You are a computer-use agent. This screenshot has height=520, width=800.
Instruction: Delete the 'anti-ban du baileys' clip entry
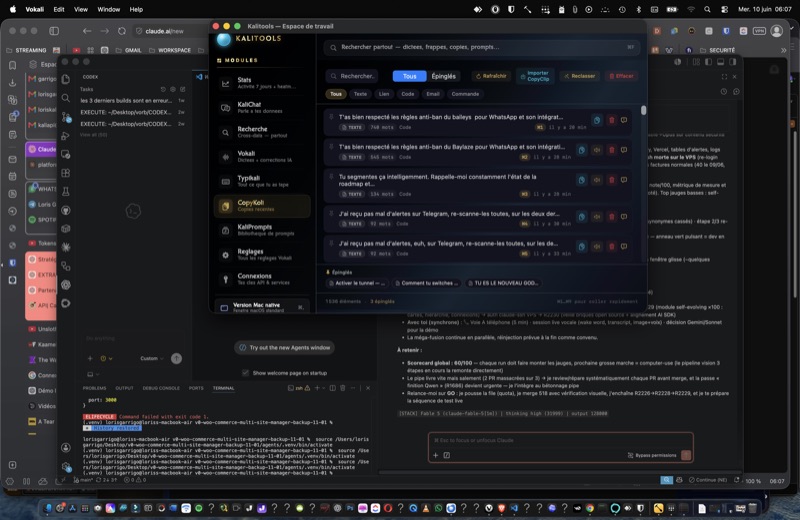pos(611,120)
